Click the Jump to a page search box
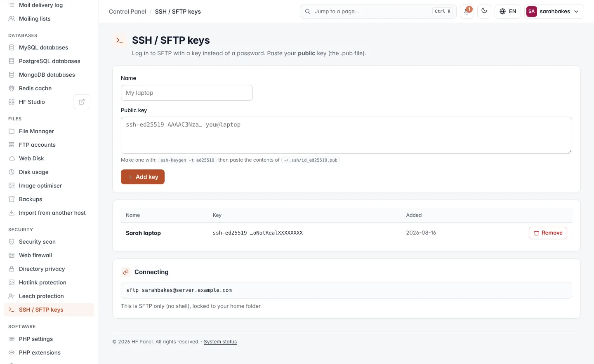This screenshot has width=594, height=364. 378,12
